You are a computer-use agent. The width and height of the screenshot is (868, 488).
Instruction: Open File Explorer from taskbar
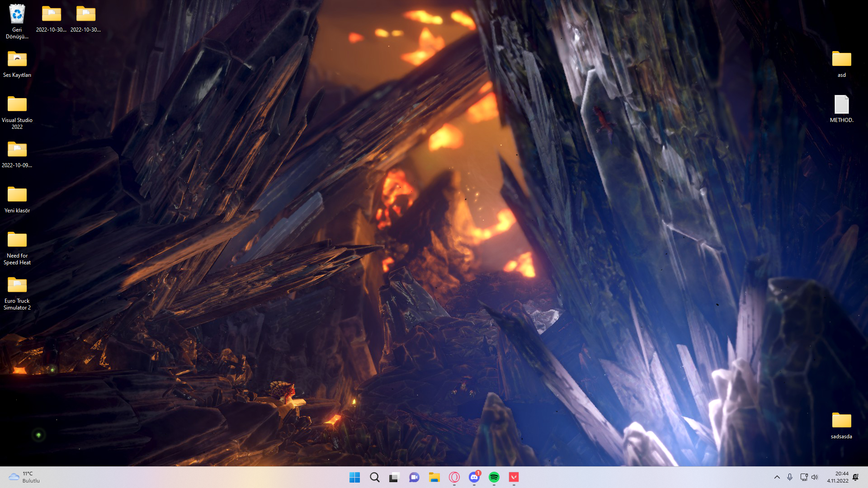[434, 477]
